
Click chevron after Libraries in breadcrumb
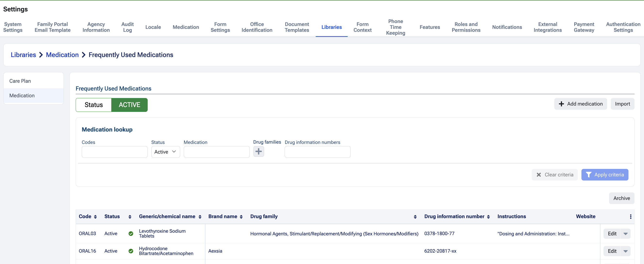click(41, 55)
